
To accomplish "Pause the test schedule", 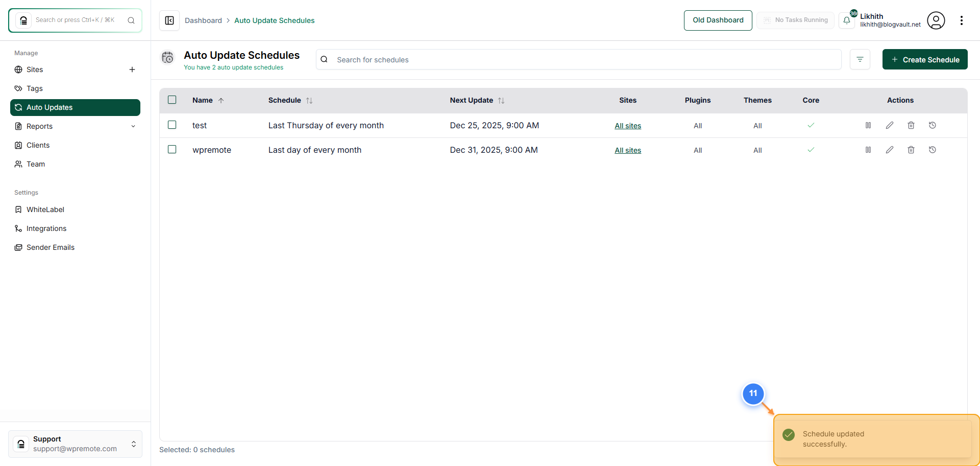I will 868,125.
